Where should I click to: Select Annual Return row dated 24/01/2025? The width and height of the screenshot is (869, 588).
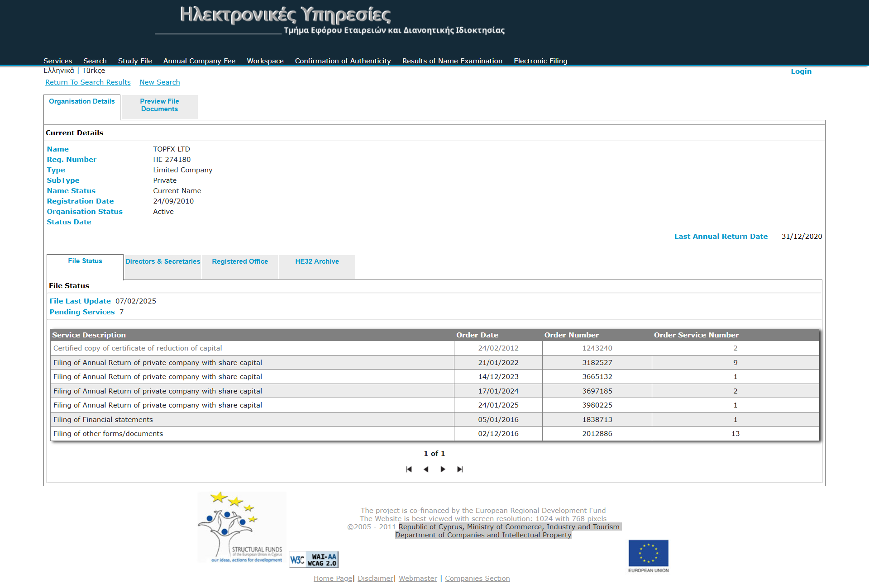click(434, 405)
